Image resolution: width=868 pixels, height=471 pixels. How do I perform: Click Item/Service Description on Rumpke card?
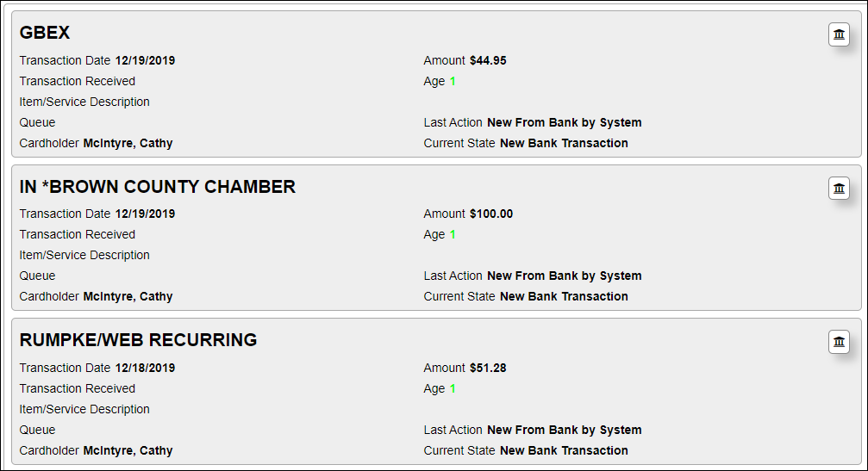click(x=84, y=409)
